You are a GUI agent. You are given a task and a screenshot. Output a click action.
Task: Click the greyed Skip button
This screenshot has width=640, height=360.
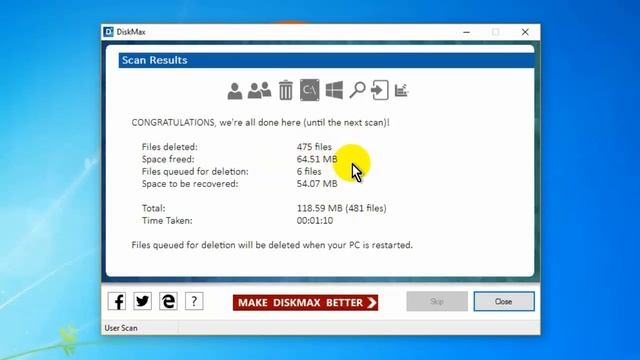coord(437,301)
